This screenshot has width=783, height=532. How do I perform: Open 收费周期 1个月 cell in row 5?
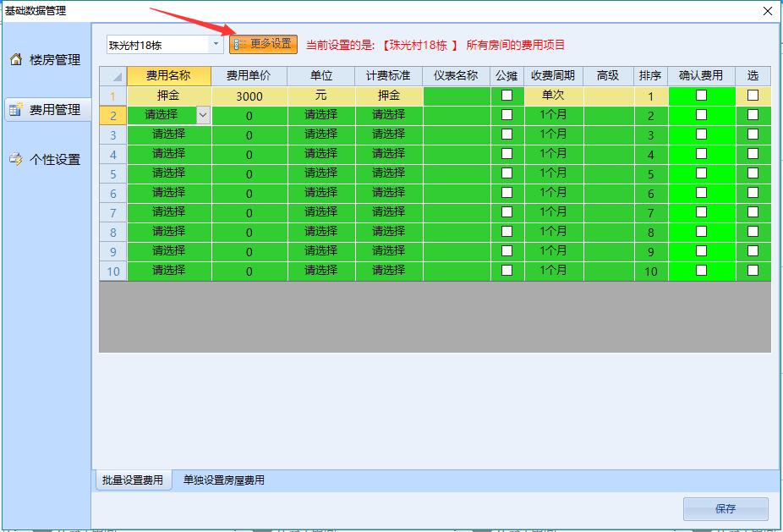[x=553, y=174]
